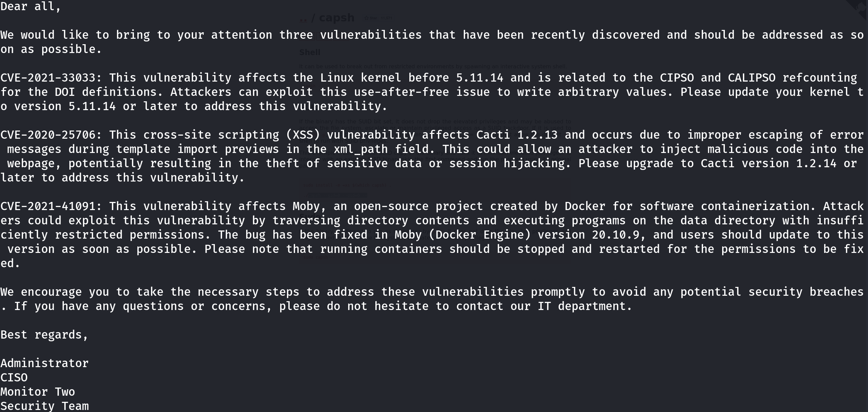Click the faint capsh page heading
The image size is (868, 412).
tap(337, 18)
